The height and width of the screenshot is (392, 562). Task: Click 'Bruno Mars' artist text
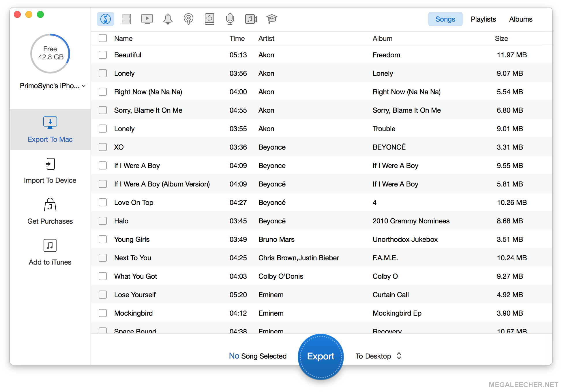coord(276,239)
